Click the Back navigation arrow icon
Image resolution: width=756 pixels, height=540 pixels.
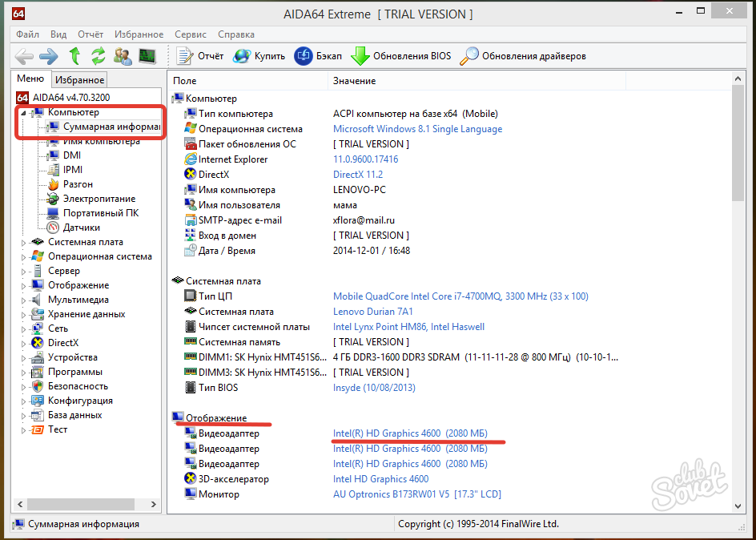pos(24,56)
